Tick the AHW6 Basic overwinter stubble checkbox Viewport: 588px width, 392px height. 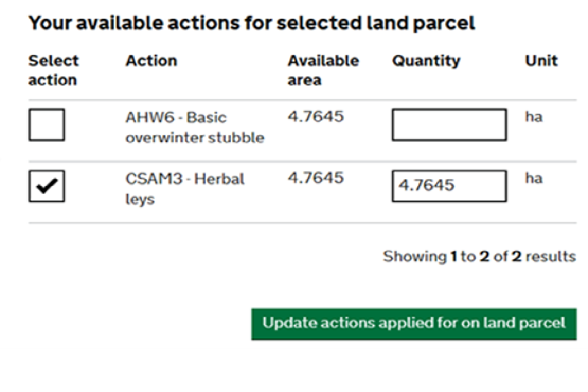(47, 125)
